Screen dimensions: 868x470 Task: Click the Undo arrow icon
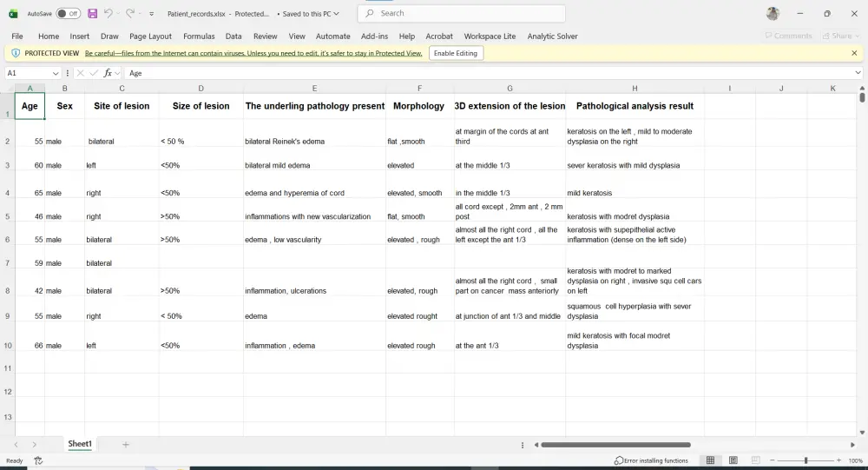click(108, 14)
